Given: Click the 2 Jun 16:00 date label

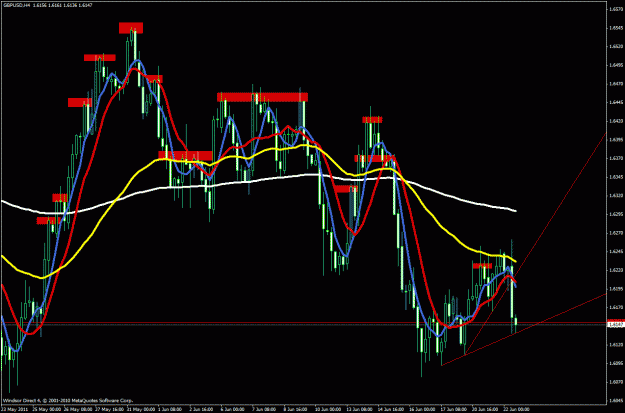Looking at the screenshot, I should [202, 409].
